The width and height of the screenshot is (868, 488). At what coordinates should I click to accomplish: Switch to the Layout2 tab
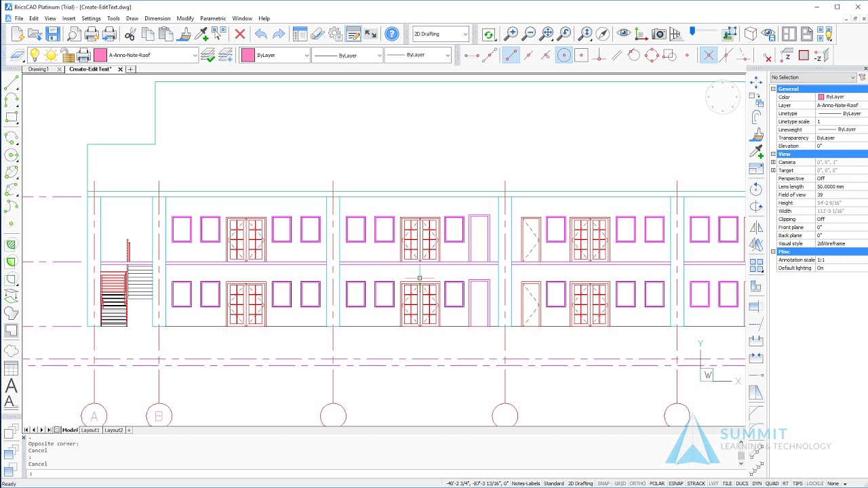click(x=113, y=430)
